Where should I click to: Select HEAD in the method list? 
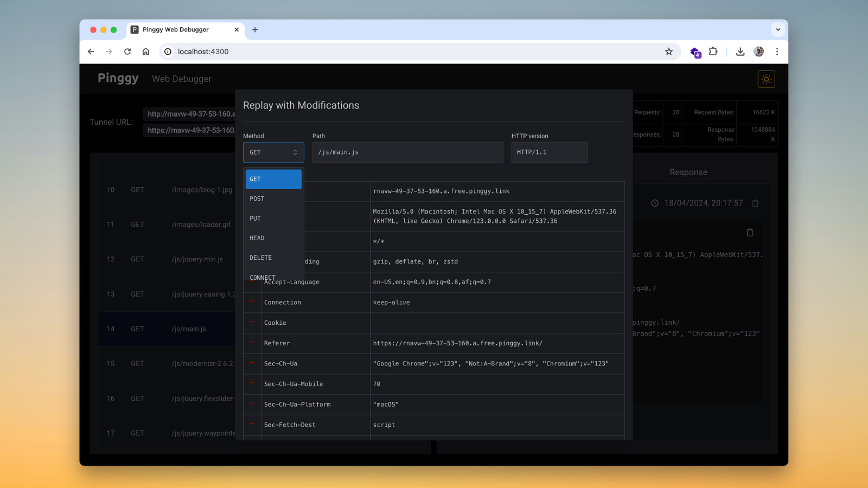[x=273, y=238]
